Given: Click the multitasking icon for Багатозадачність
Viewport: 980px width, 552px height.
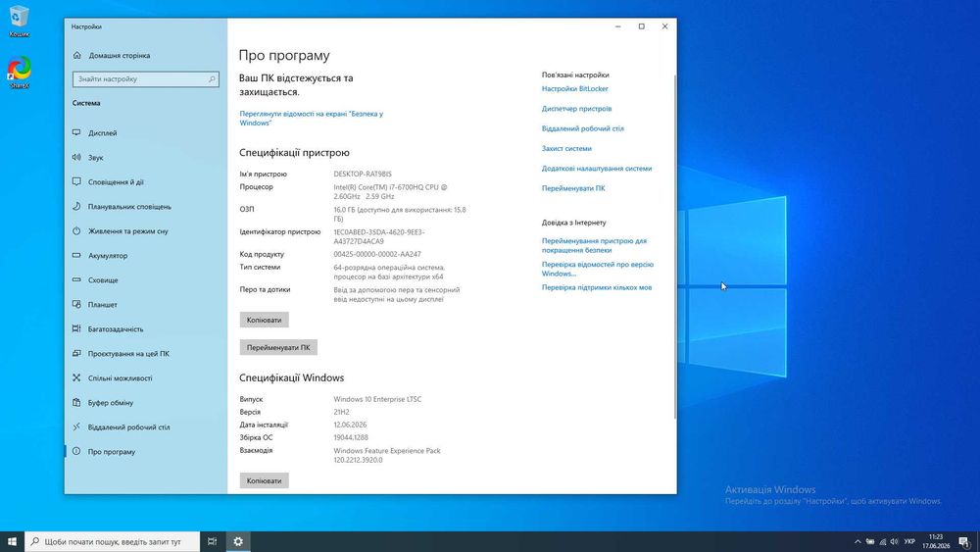Looking at the screenshot, I should click(76, 328).
